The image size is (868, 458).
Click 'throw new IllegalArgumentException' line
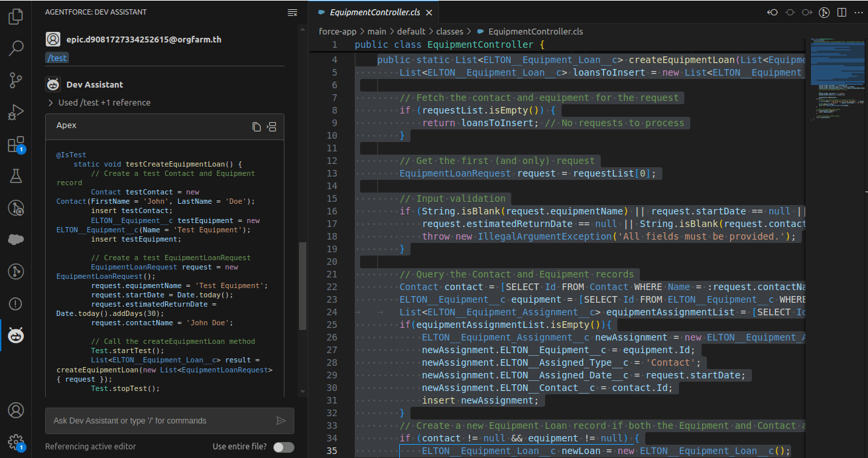coord(608,236)
